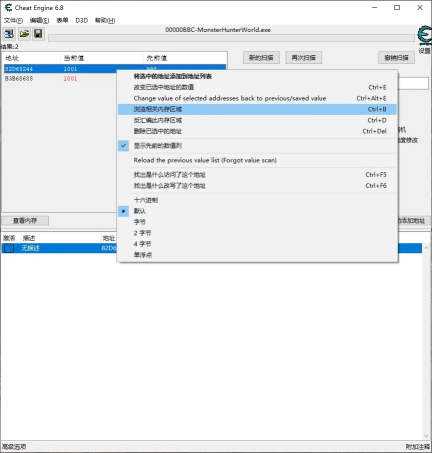The image size is (432, 453).
Task: Toggle the show previous value column checkmark
Action: click(123, 146)
